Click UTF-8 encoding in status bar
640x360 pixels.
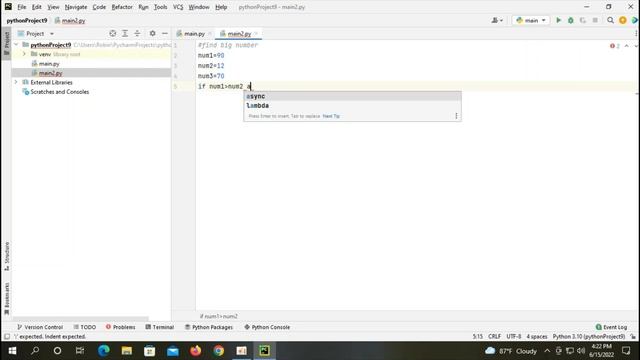(514, 337)
